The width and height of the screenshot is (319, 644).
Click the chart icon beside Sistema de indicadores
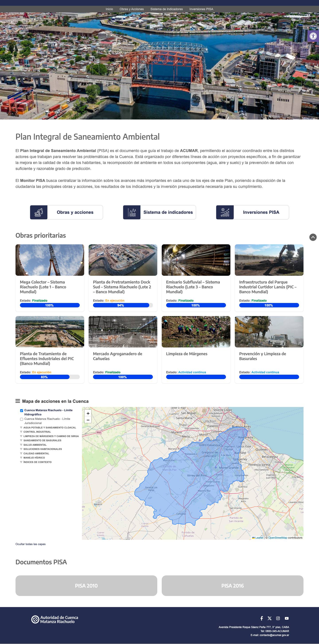click(132, 212)
